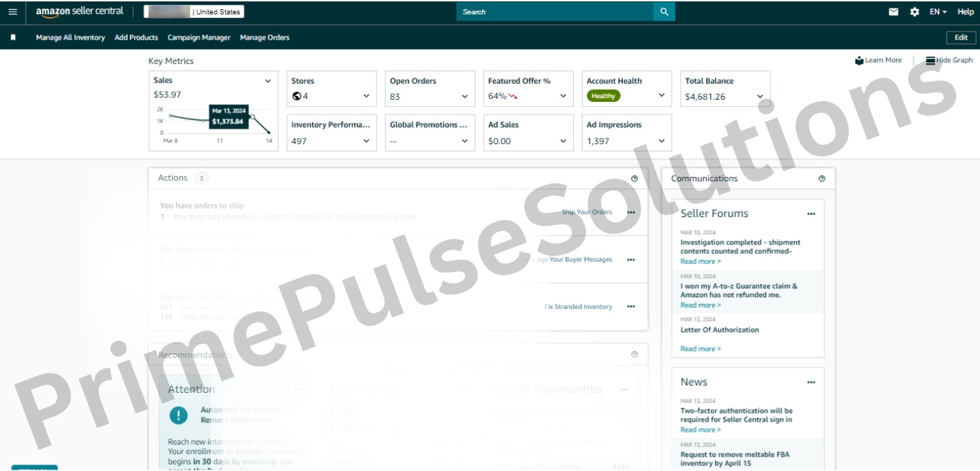Viewport: 980px width, 471px height.
Task: Expand the Ad Impressions dropdown
Action: [661, 141]
